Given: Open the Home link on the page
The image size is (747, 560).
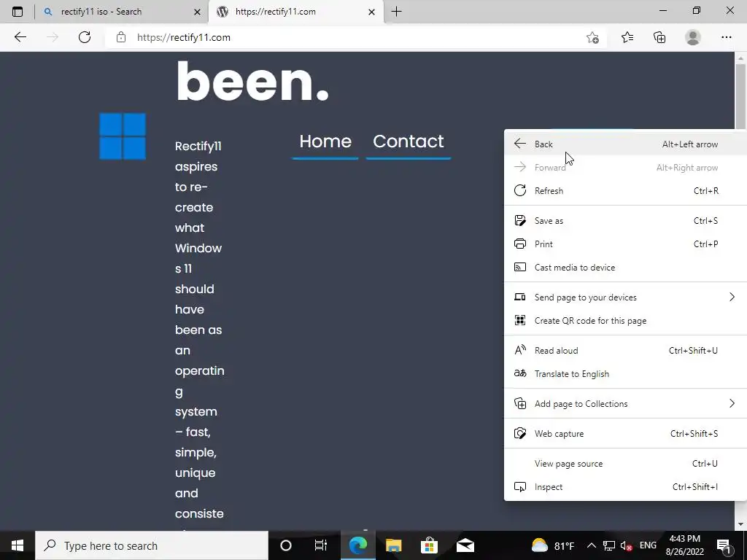Looking at the screenshot, I should pyautogui.click(x=325, y=141).
